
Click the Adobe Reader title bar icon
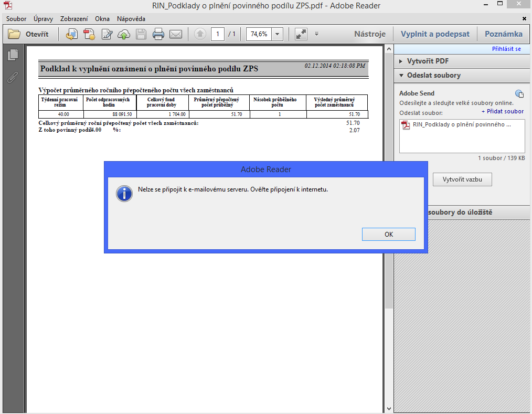click(7, 5)
